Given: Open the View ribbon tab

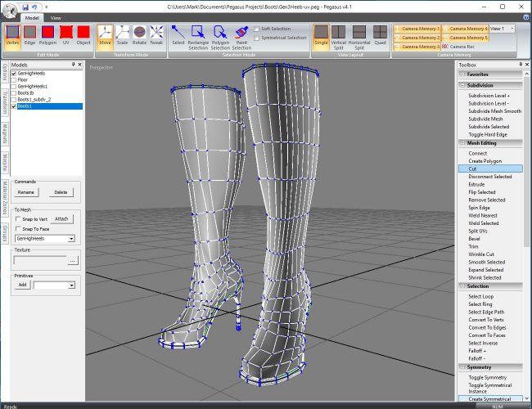Looking at the screenshot, I should pos(56,17).
